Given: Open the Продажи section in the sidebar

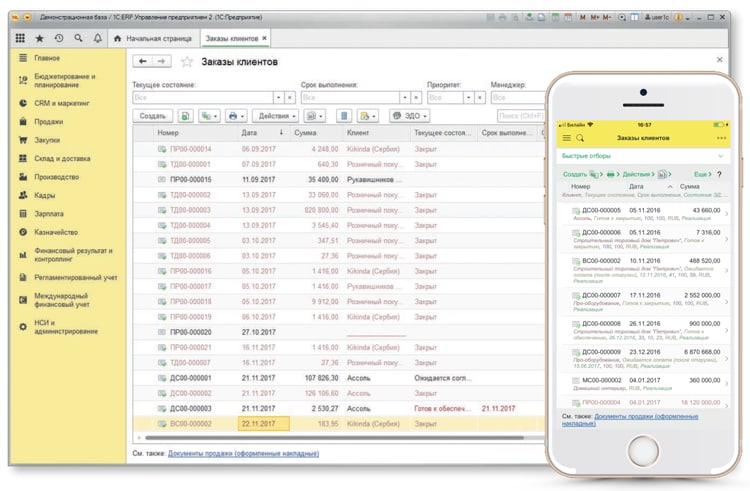Looking at the screenshot, I should (49, 121).
